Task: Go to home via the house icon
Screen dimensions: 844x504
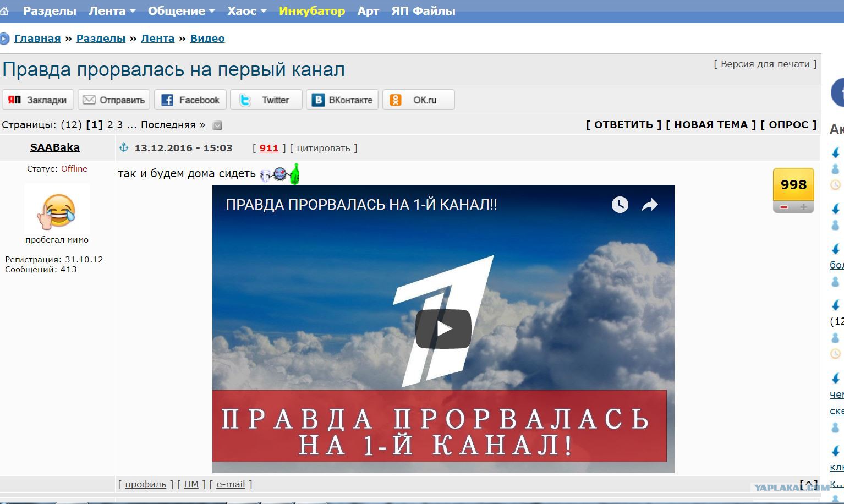Action: (4, 11)
